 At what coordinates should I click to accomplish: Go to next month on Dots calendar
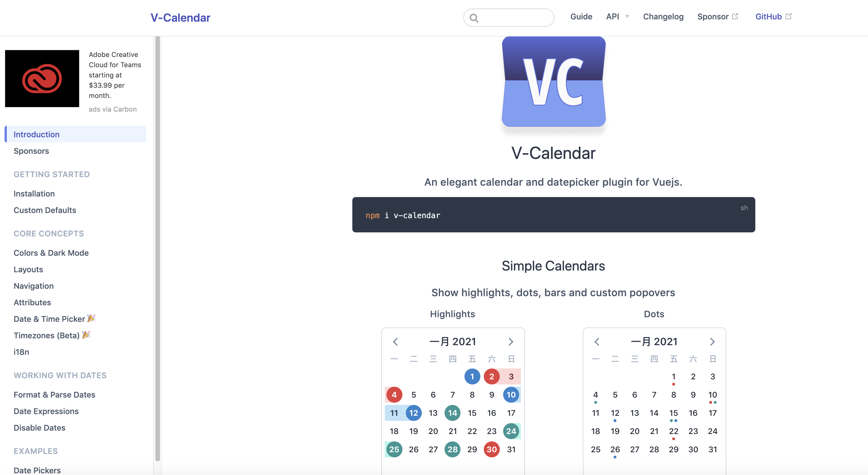pos(712,342)
